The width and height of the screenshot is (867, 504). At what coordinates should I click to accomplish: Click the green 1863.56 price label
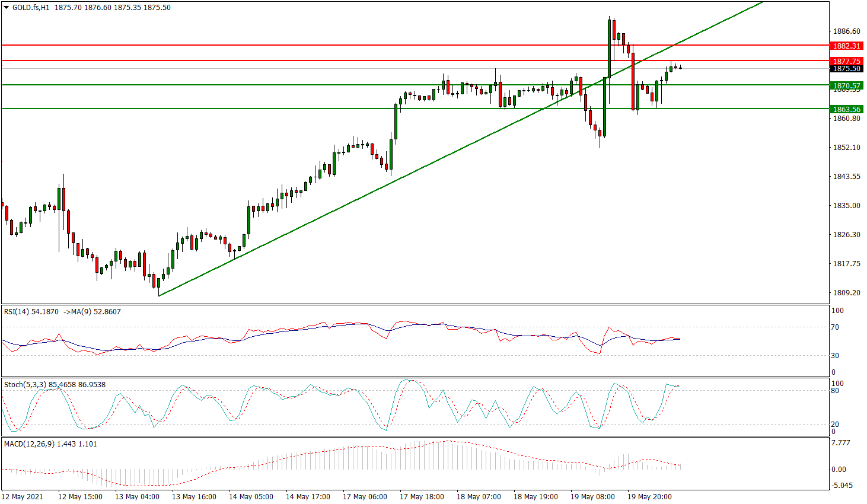pyautogui.click(x=846, y=109)
